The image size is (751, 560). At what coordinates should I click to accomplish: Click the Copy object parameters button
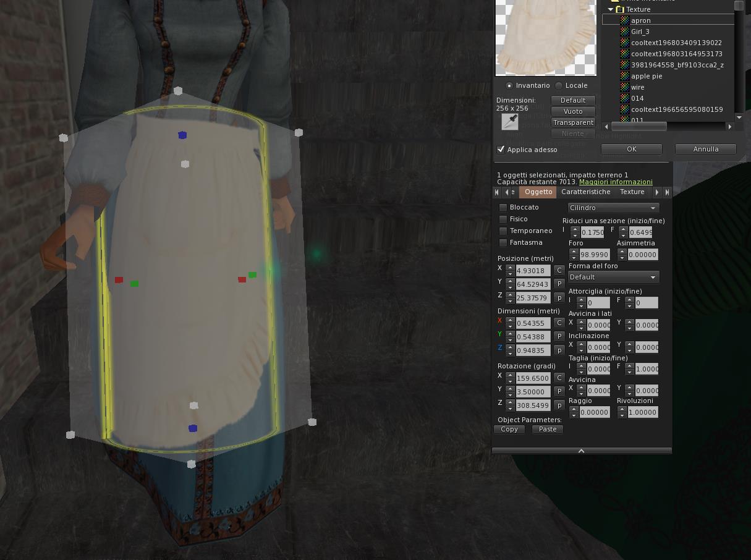coord(509,430)
